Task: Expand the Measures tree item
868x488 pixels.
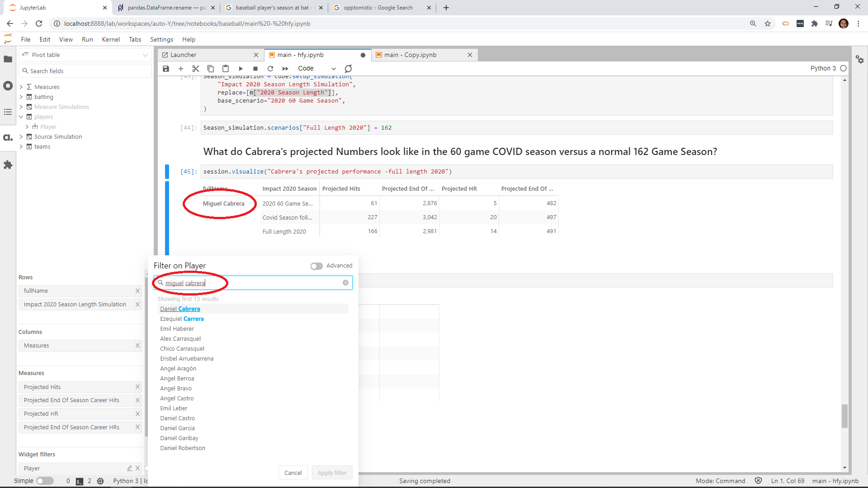Action: point(21,87)
